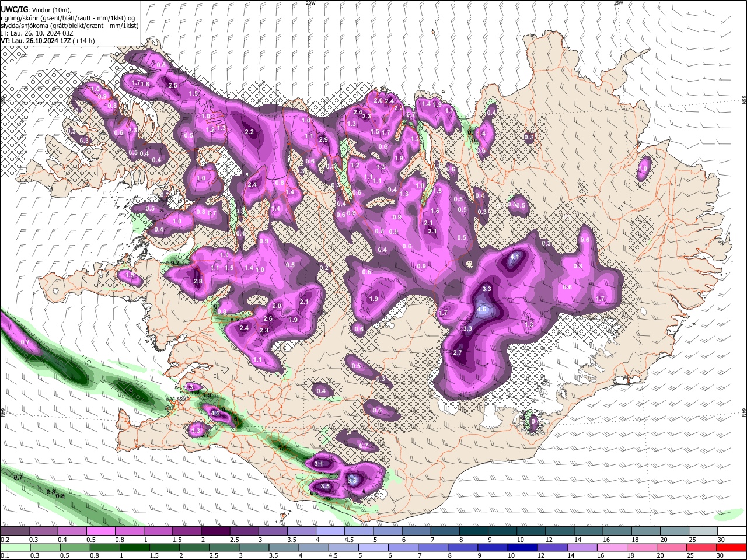Click the 3.1 precipitation value on the map
The height and width of the screenshot is (560, 747).
click(319, 464)
